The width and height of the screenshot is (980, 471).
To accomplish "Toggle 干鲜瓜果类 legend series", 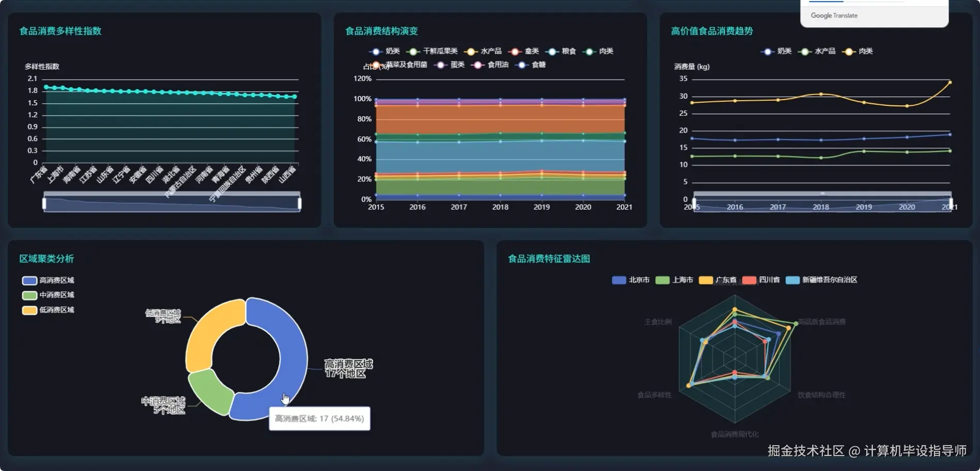I will (x=432, y=51).
